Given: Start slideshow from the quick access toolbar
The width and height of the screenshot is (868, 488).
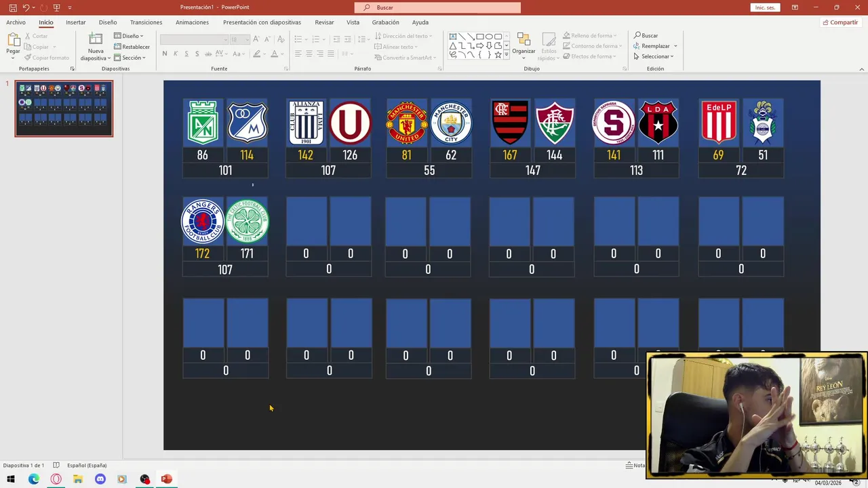Looking at the screenshot, I should coord(57,7).
